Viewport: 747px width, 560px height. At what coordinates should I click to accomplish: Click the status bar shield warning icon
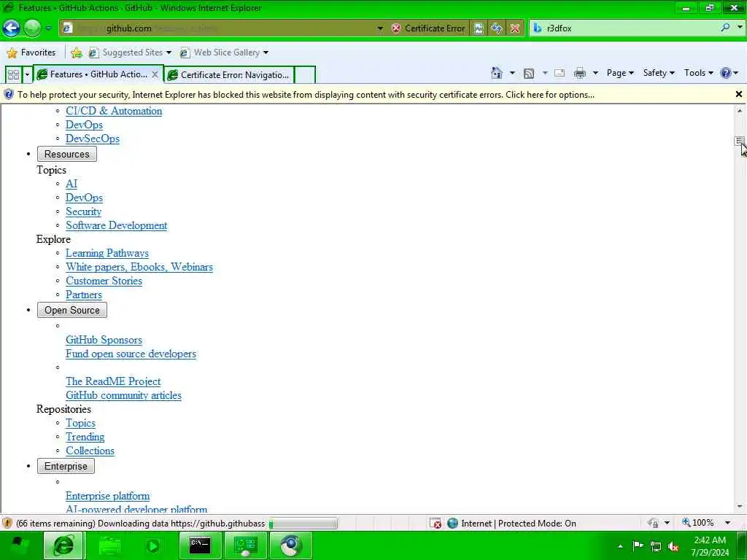[x=7, y=523]
